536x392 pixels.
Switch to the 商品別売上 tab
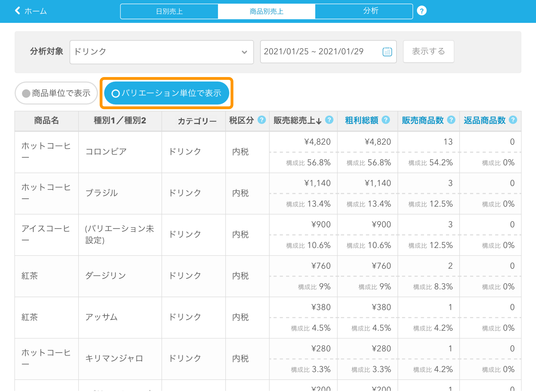click(267, 11)
